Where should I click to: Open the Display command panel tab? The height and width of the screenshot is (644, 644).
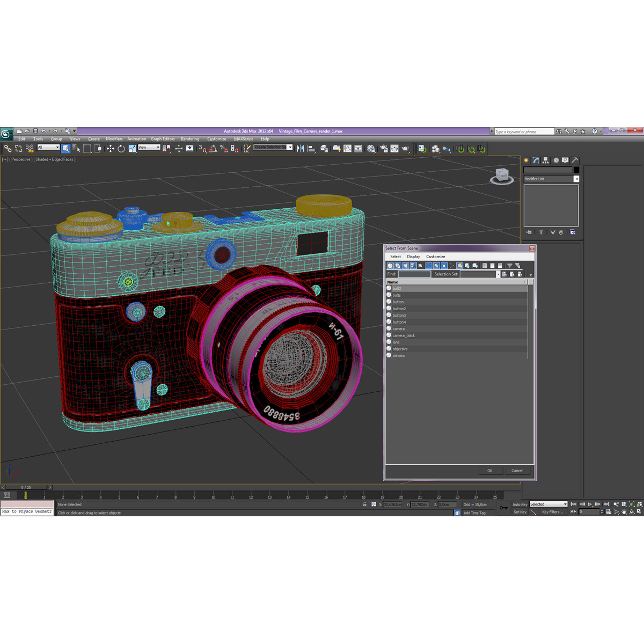[565, 160]
